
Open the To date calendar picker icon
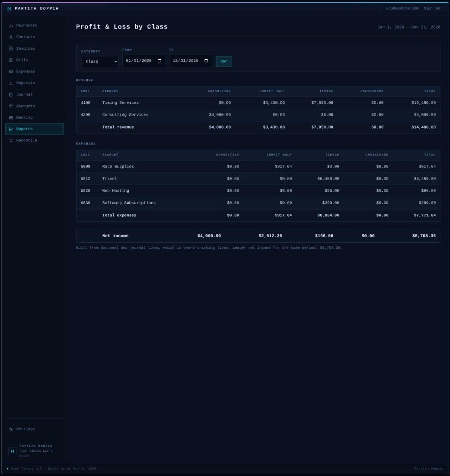(206, 61)
